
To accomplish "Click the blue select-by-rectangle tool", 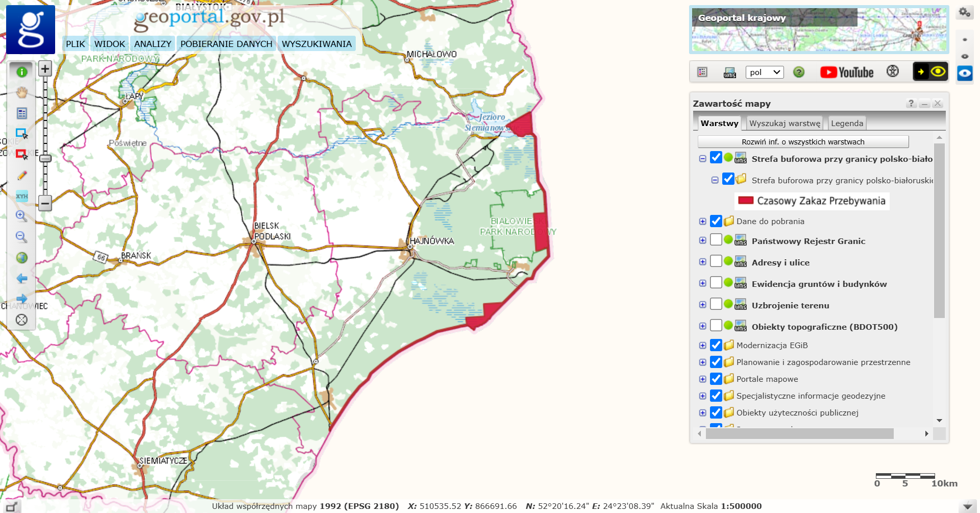I will [21, 133].
